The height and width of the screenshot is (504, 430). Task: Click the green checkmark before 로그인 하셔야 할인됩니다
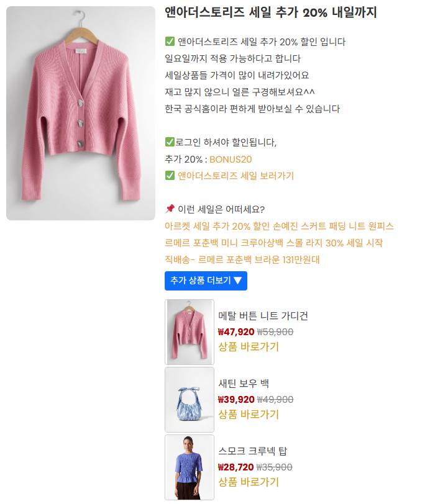170,142
